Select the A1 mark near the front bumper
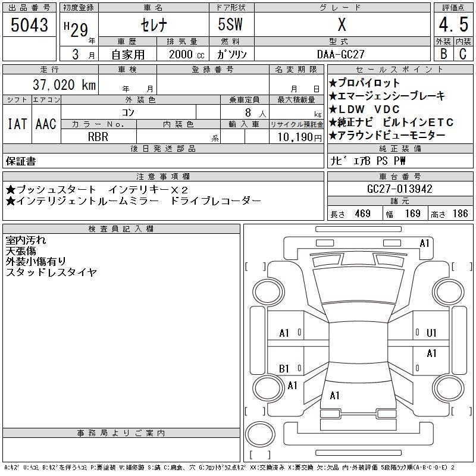476x476 pixels. pos(424,243)
